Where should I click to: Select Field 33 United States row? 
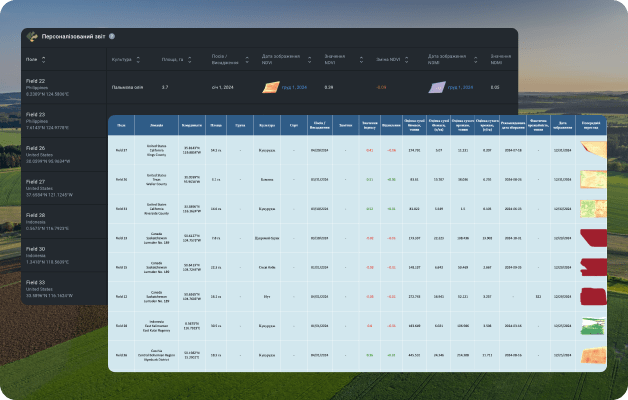(x=64, y=289)
